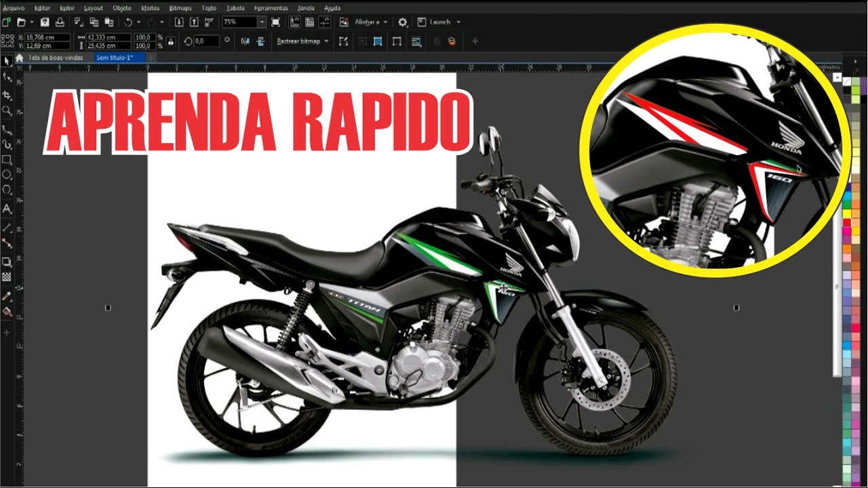Expand the Open file dropdown arrow

click(x=31, y=22)
